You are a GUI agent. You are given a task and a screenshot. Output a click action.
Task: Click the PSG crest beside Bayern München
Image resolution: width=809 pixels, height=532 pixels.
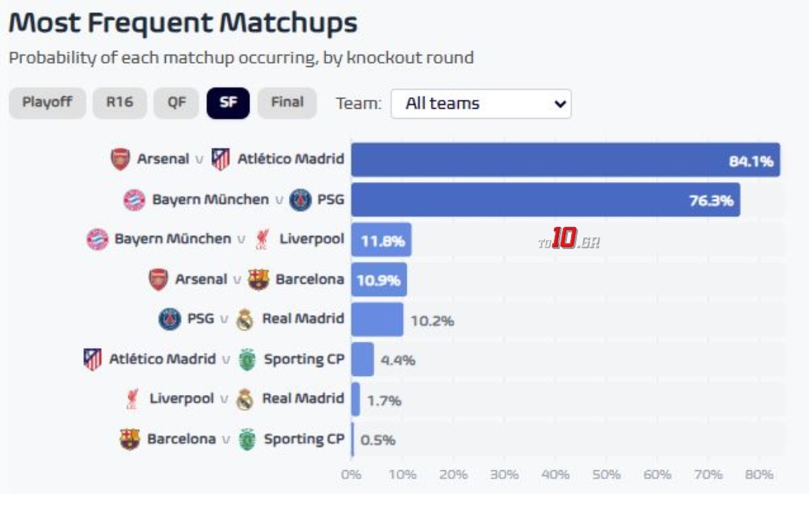point(301,200)
